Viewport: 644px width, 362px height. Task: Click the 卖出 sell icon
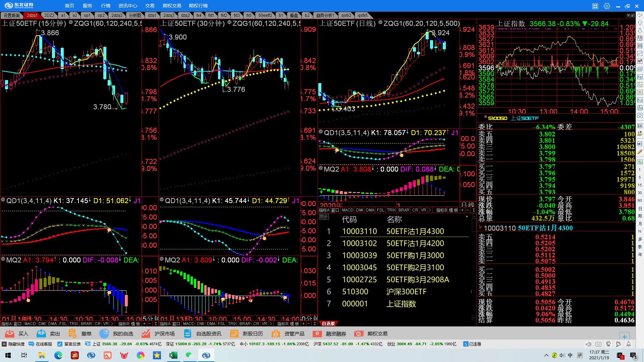41,334
